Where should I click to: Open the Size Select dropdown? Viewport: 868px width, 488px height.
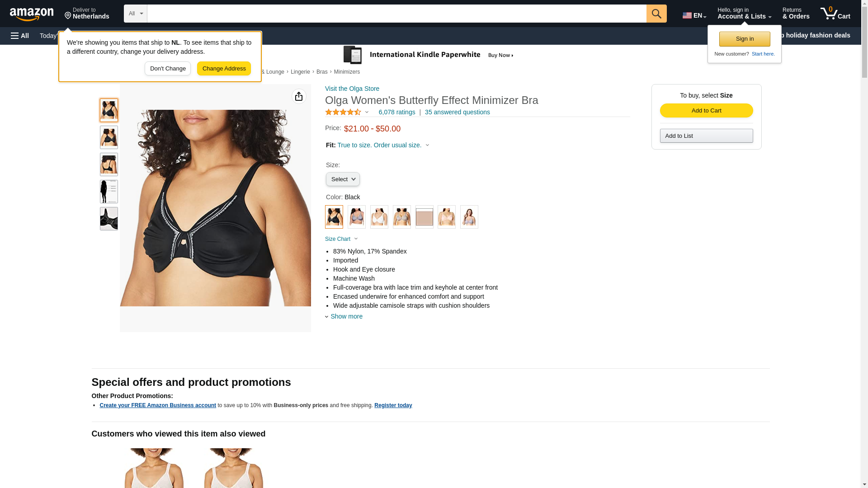coord(343,179)
